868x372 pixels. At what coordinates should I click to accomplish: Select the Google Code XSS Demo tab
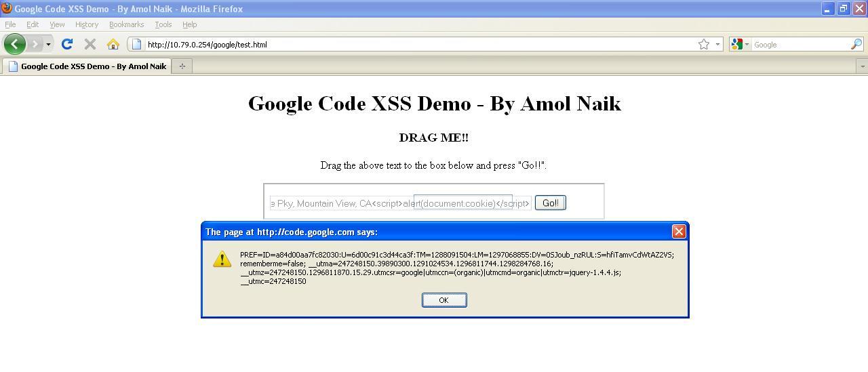tap(86, 66)
